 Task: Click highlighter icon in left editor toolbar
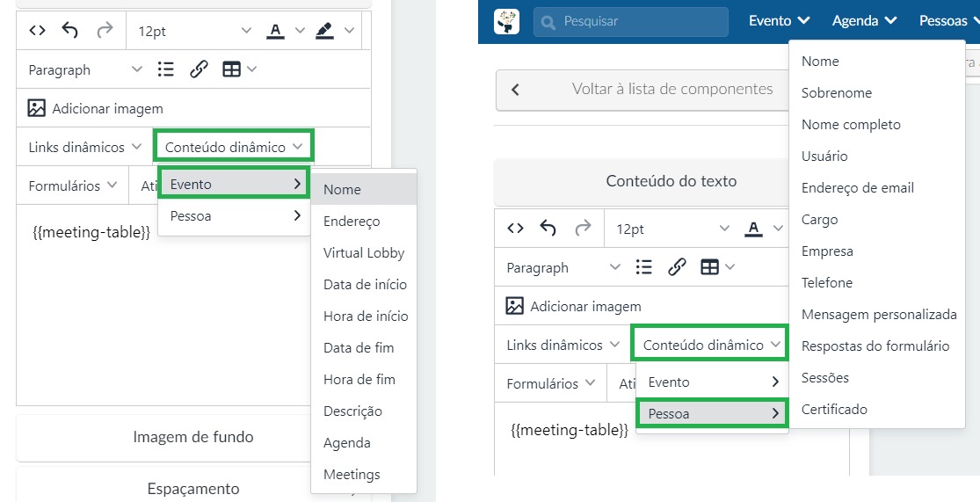point(324,31)
